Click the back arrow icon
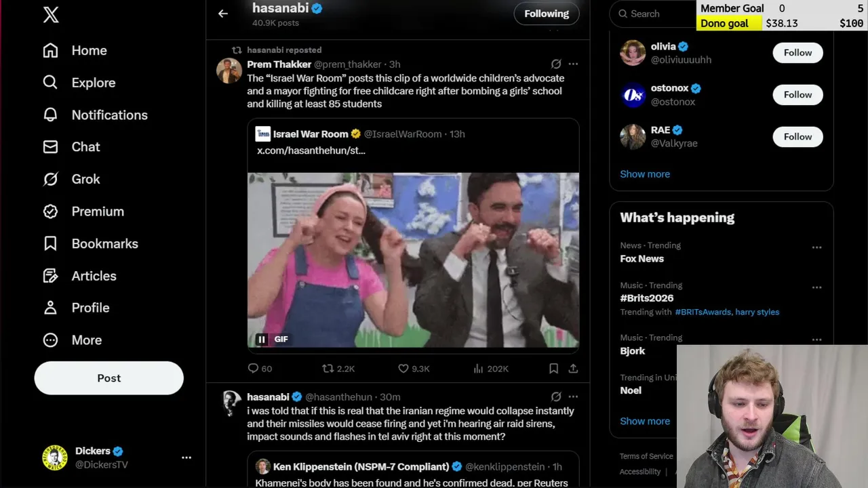868x488 pixels. pos(223,14)
